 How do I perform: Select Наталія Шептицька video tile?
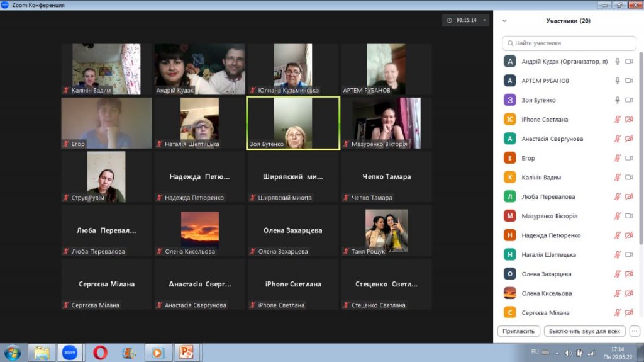click(x=199, y=123)
